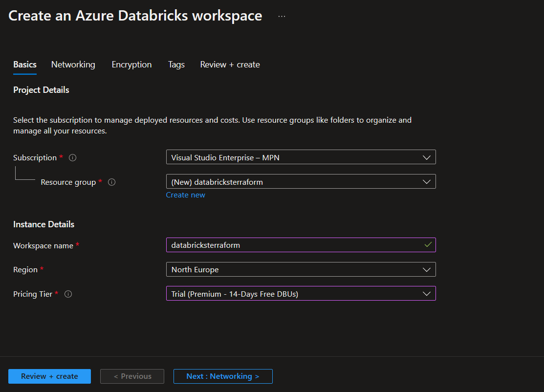Switch to the Encryption tab
The width and height of the screenshot is (544, 392).
pos(131,65)
